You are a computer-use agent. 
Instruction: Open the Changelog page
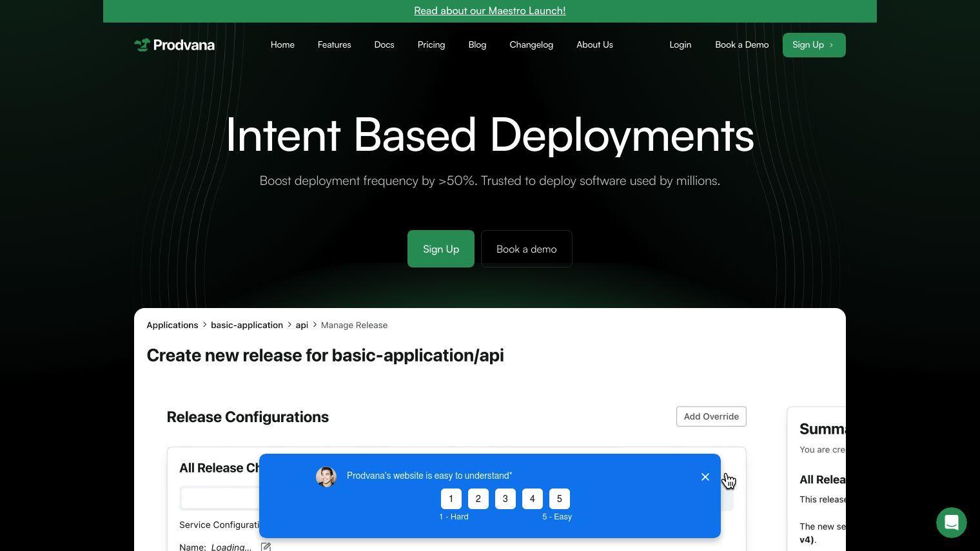[531, 44]
